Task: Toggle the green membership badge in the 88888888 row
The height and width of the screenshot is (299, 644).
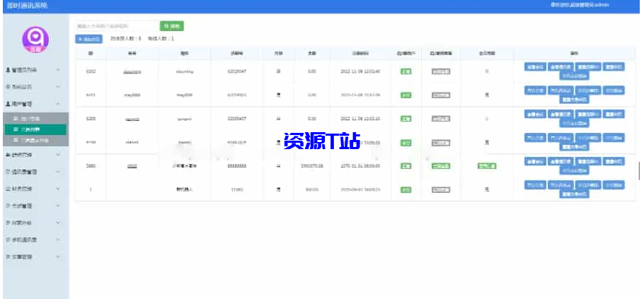Action: (487, 166)
